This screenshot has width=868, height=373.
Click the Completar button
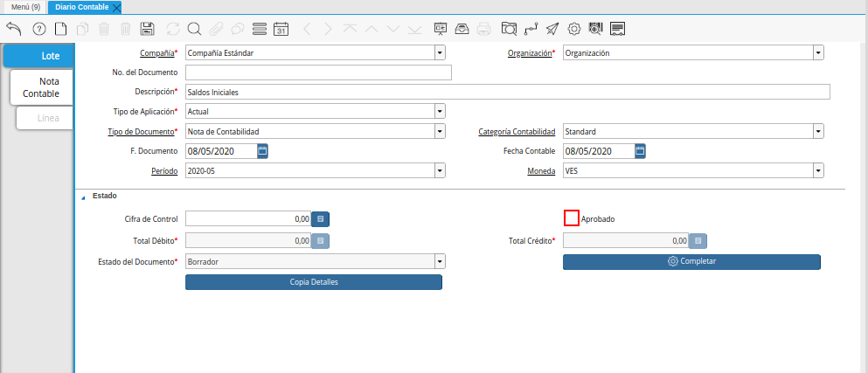click(691, 261)
